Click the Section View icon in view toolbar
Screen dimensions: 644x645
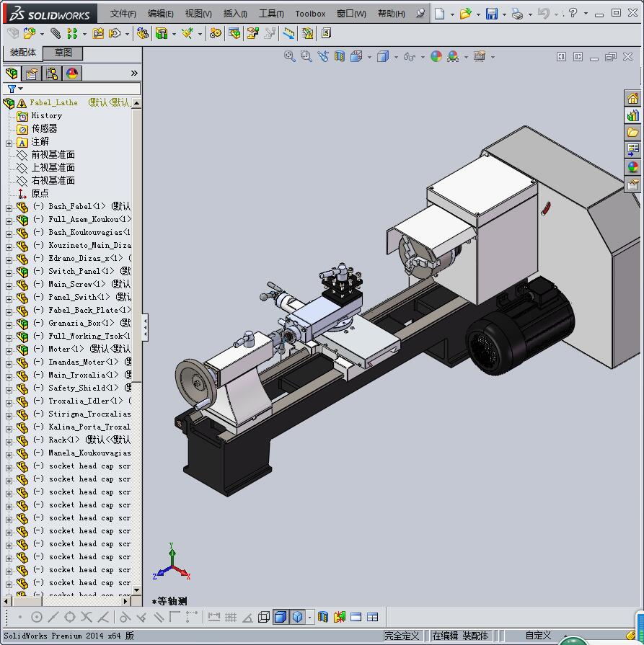coord(340,56)
